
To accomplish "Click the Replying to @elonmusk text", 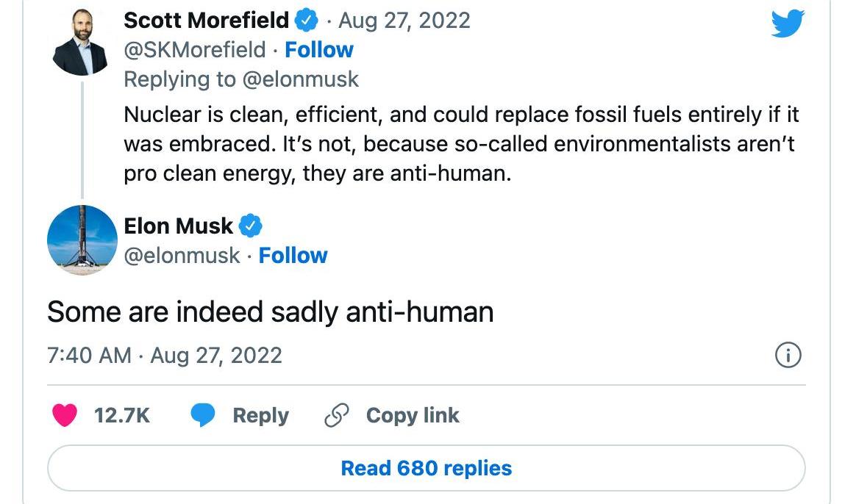I will 240,79.
